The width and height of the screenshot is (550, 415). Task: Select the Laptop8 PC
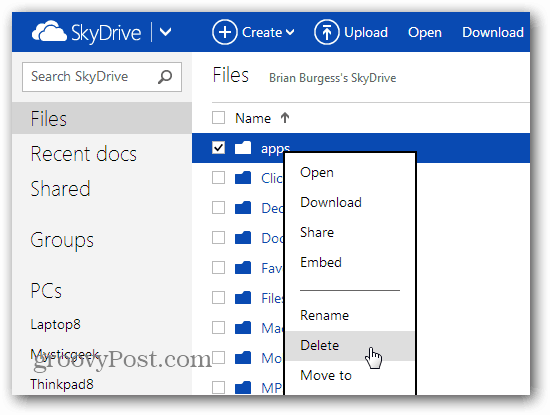coord(55,324)
